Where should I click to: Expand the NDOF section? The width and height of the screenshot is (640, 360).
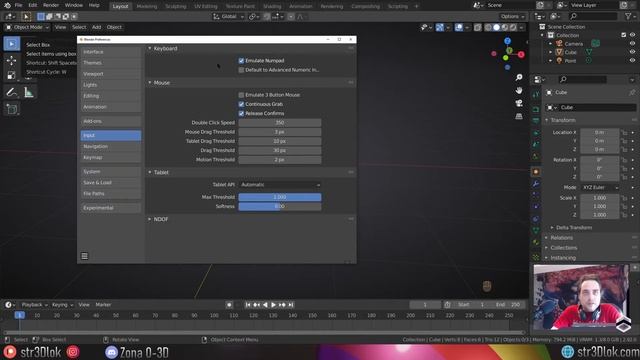150,219
